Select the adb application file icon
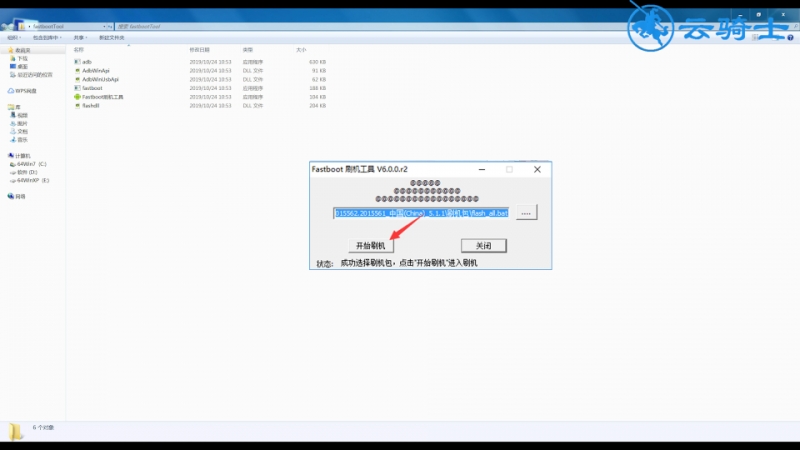This screenshot has height=450, width=800. click(x=77, y=62)
